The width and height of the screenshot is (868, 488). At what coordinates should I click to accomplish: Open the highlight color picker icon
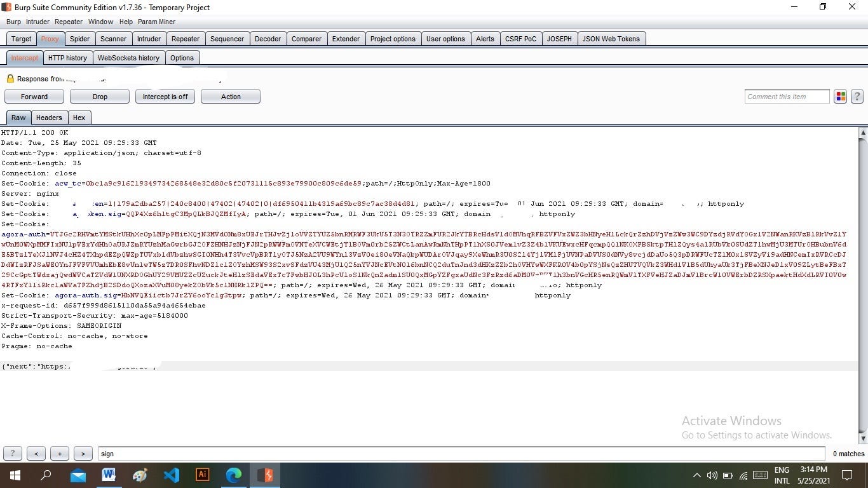click(x=841, y=97)
